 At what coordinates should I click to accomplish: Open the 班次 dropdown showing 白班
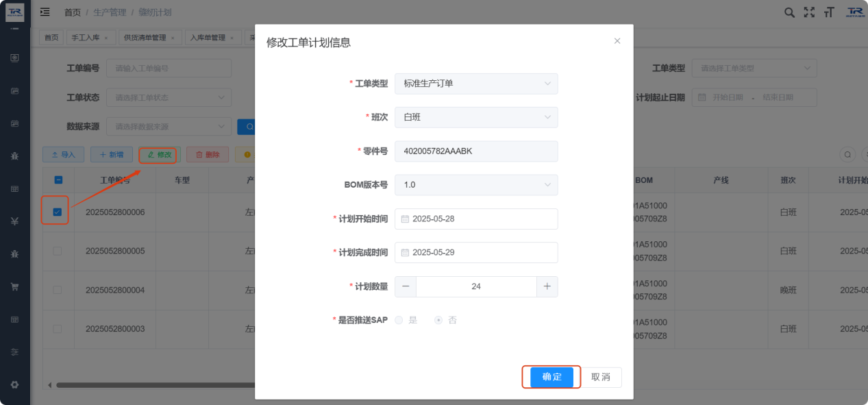coord(476,117)
